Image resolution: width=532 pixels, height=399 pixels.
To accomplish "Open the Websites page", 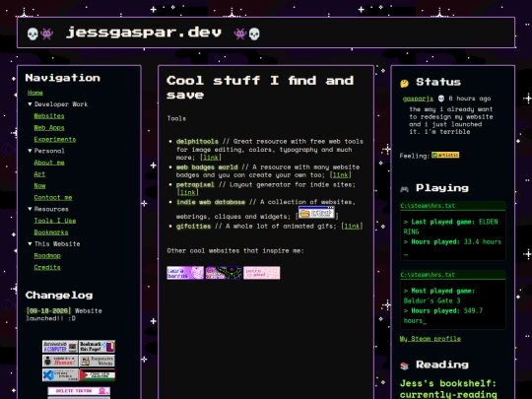I will click(49, 116).
